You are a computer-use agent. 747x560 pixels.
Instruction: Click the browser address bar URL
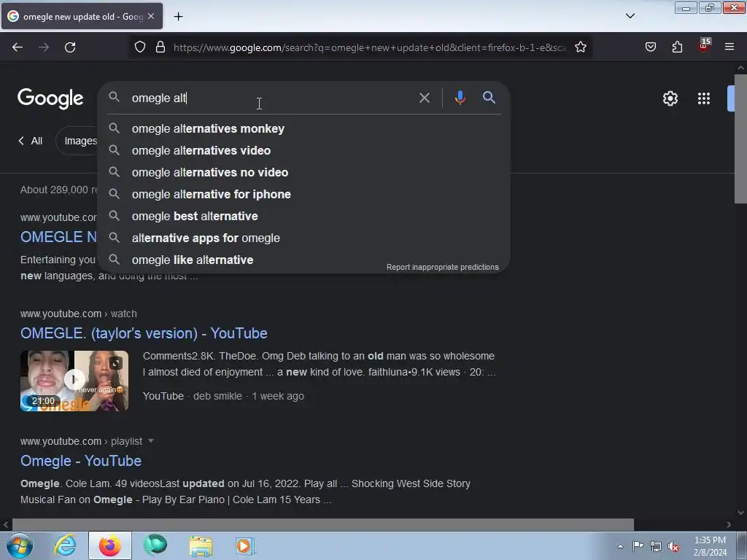click(x=370, y=47)
